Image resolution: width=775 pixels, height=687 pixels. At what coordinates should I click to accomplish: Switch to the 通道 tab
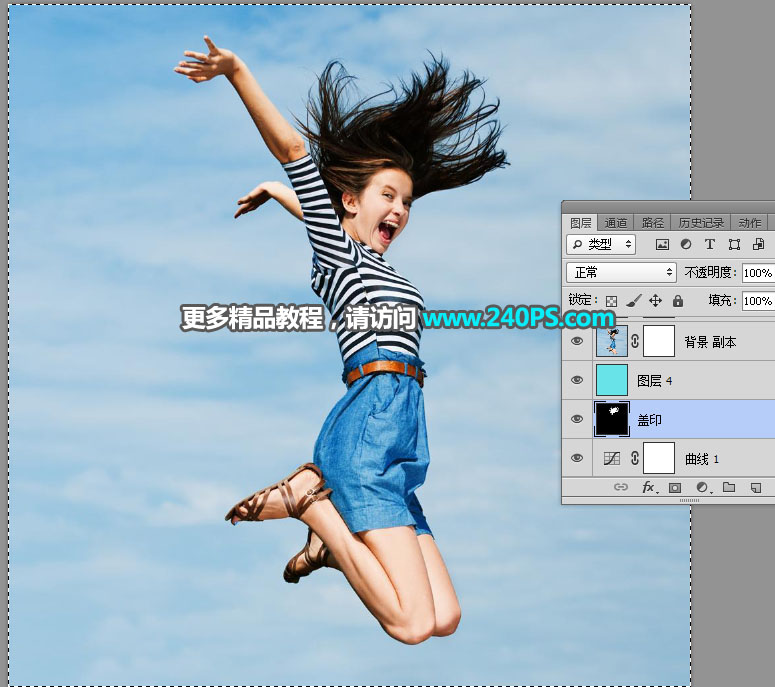616,223
